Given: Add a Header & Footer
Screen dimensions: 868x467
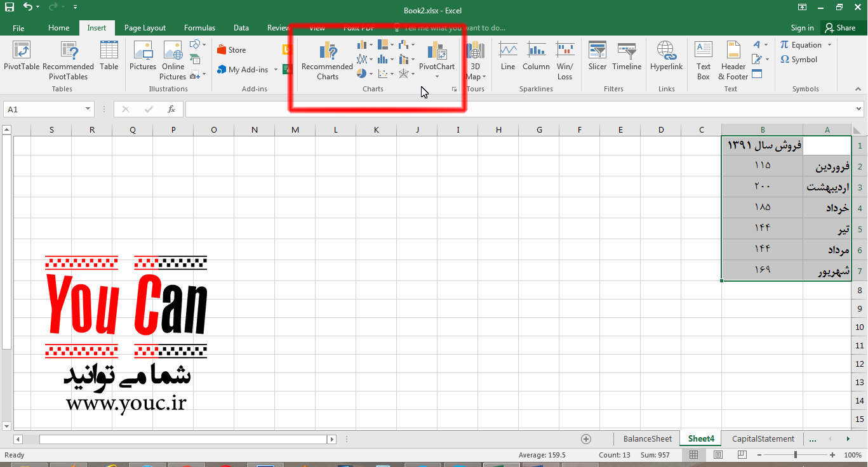Looking at the screenshot, I should coord(733,61).
